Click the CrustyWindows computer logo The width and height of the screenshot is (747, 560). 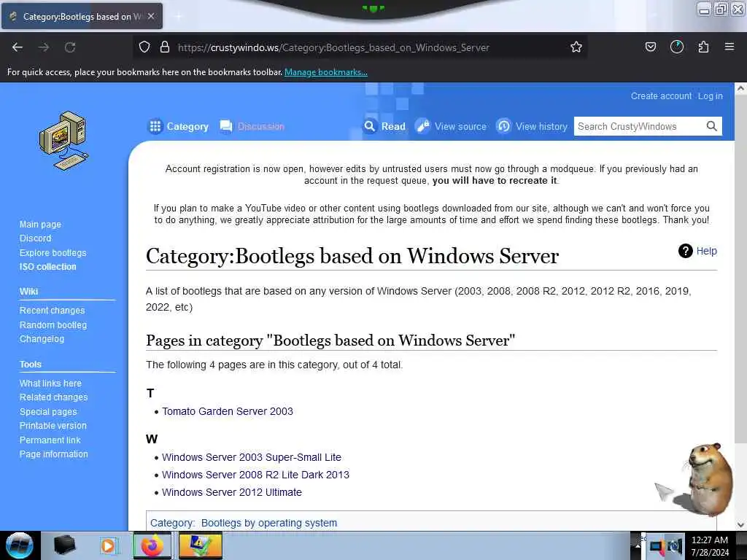[x=64, y=141]
